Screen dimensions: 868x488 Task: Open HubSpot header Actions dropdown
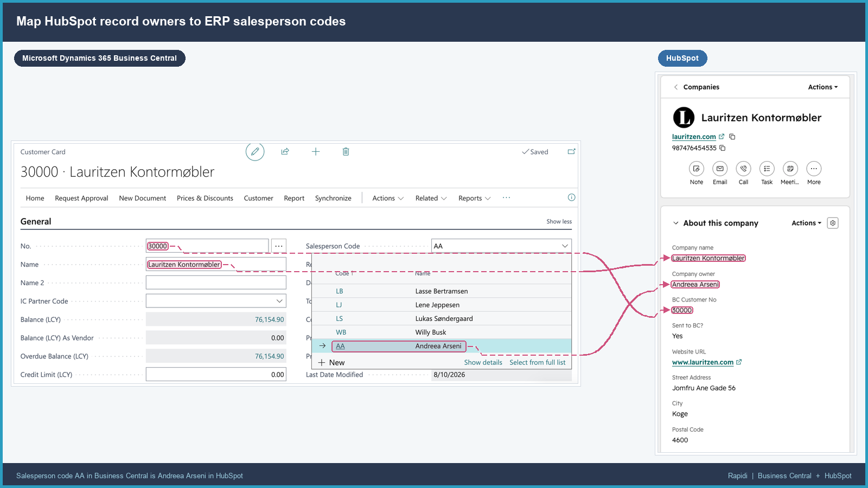[823, 87]
